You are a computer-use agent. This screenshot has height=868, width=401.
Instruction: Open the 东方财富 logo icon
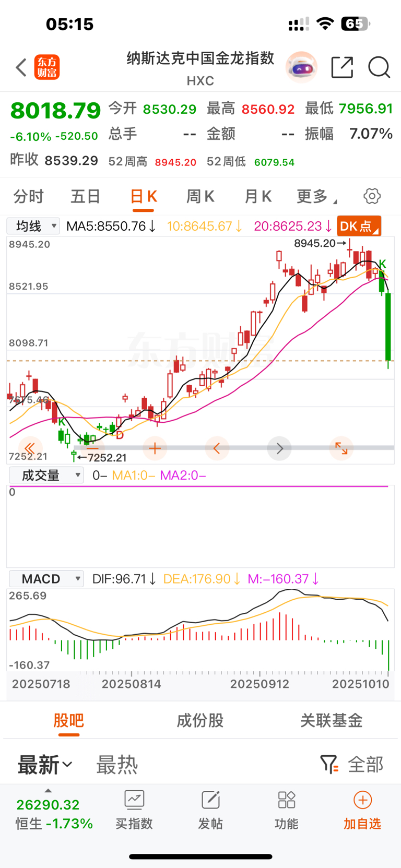pyautogui.click(x=47, y=67)
